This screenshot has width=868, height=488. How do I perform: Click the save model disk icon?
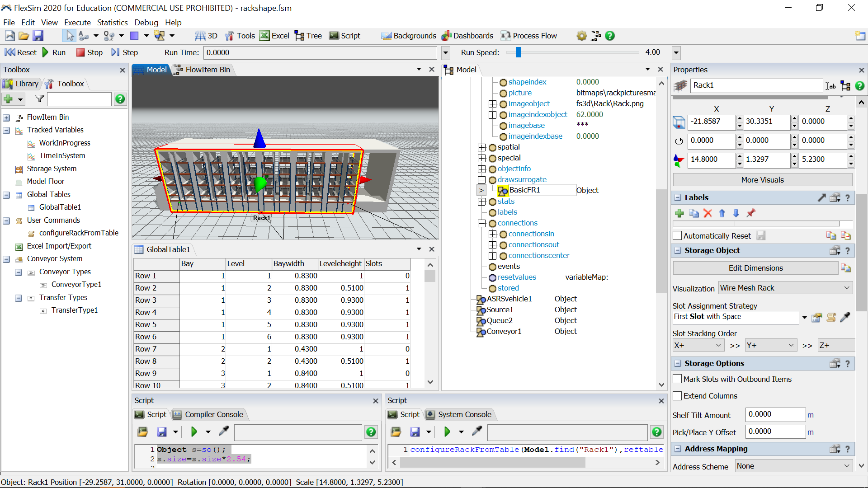(x=38, y=36)
